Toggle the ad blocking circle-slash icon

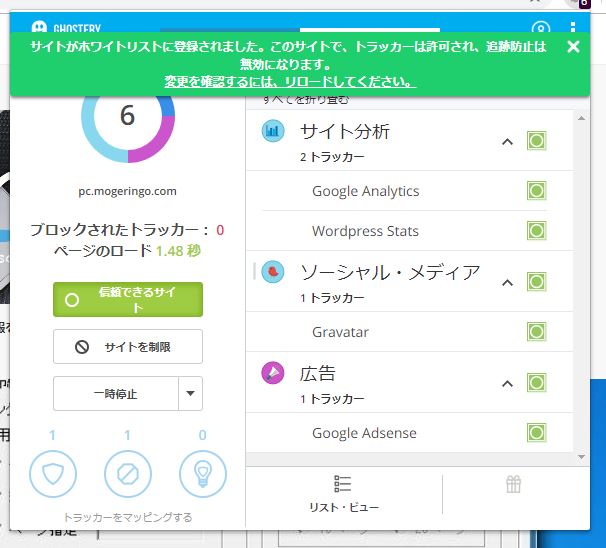pyautogui.click(x=128, y=474)
